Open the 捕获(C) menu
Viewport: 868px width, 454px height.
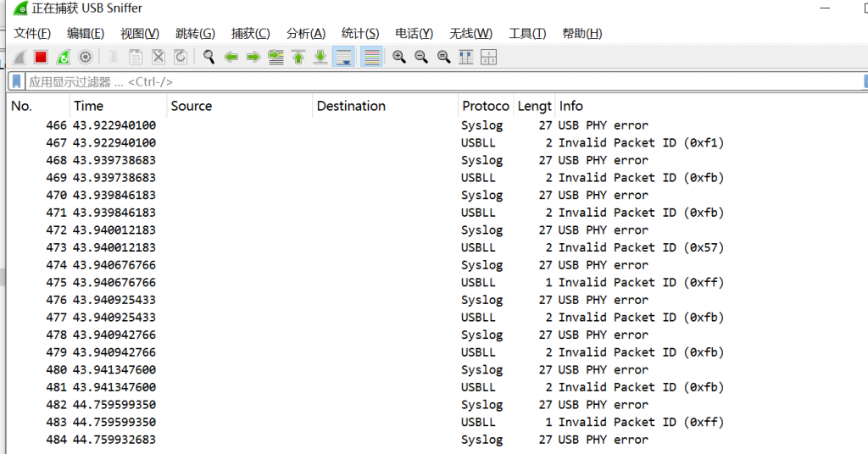click(250, 34)
